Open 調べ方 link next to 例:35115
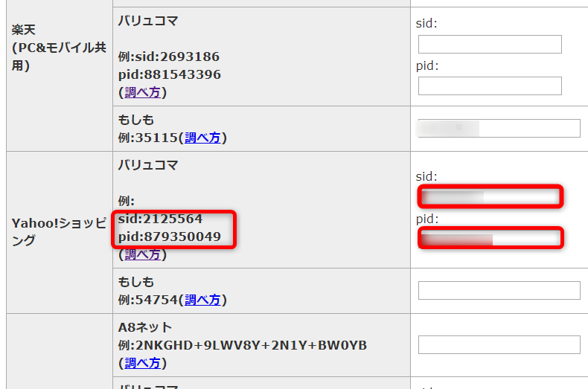This screenshot has height=389, width=588. click(x=202, y=138)
